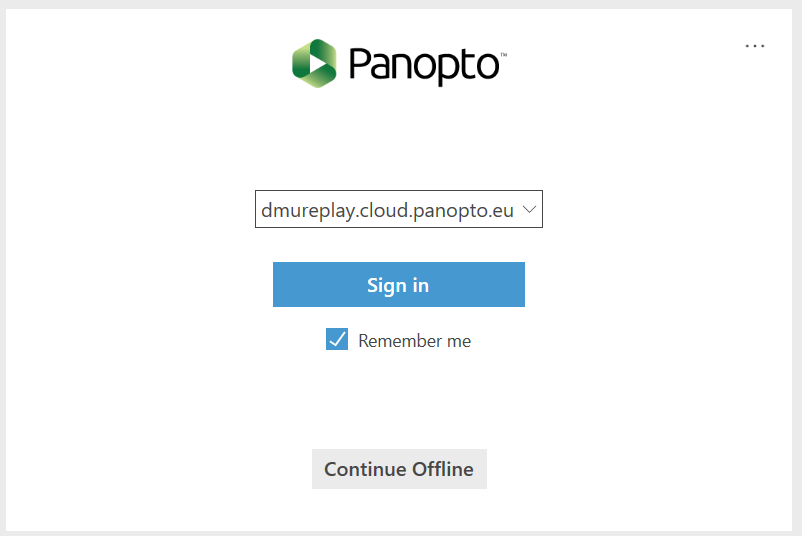The height and width of the screenshot is (536, 802).
Task: Expand the dmureplay.cloud.panopto.eu server dropdown
Action: tap(399, 209)
